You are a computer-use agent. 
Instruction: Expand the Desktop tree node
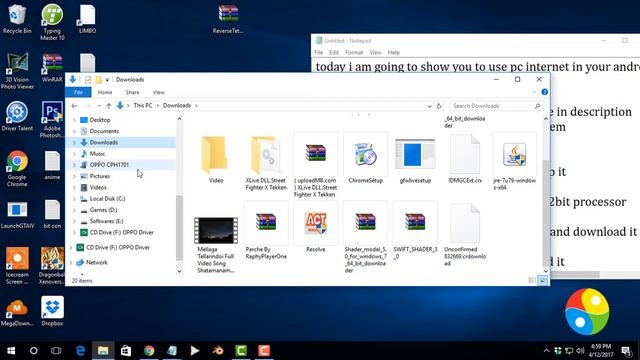pos(74,120)
